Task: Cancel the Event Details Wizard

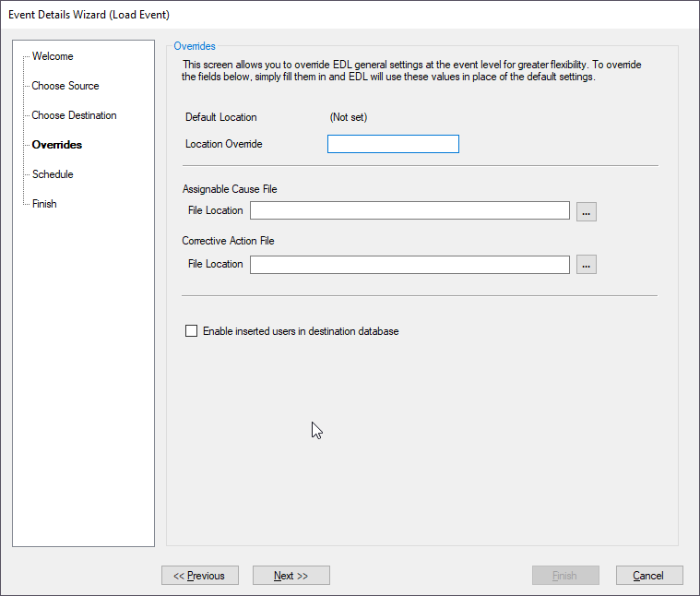Action: click(x=649, y=576)
